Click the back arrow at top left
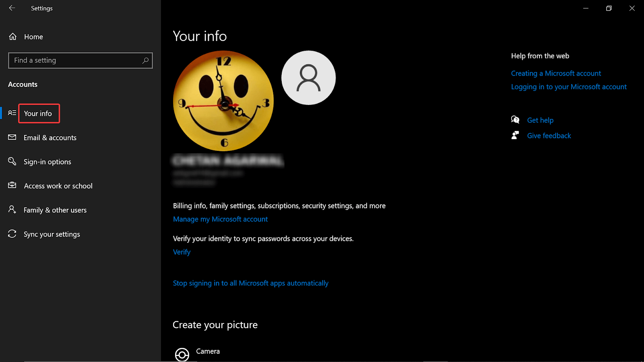 click(x=12, y=8)
